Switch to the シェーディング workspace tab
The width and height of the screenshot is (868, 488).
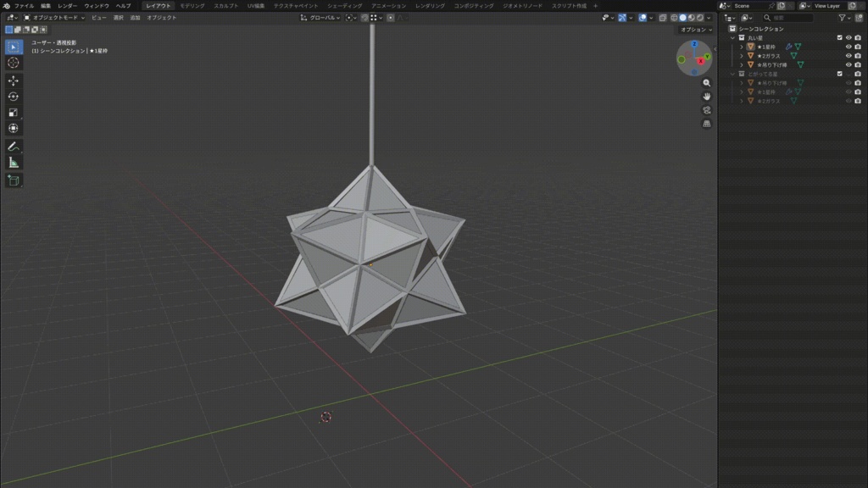tap(344, 6)
